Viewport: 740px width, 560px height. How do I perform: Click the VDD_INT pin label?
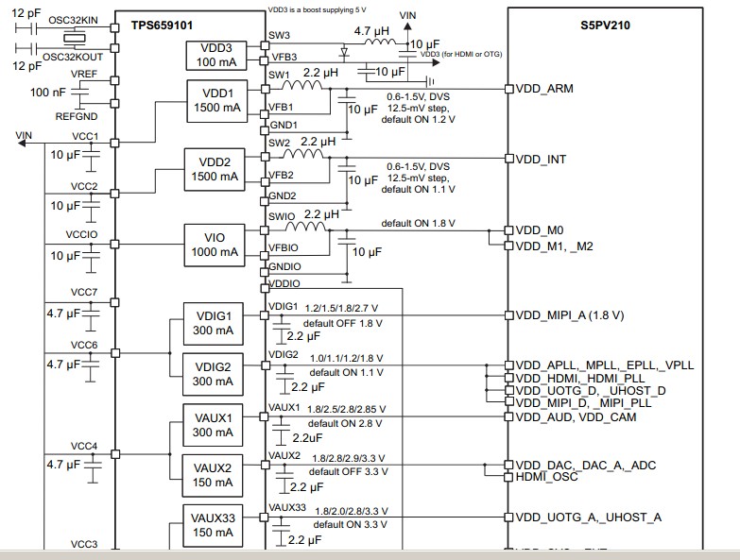(x=541, y=160)
